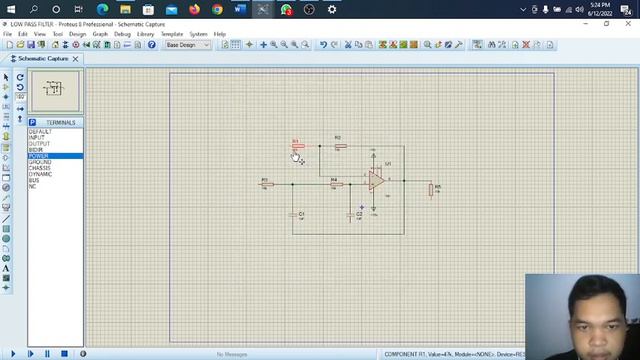640x360 pixels.
Task: Click the Center At Cursor plus icon
Action: click(x=263, y=45)
